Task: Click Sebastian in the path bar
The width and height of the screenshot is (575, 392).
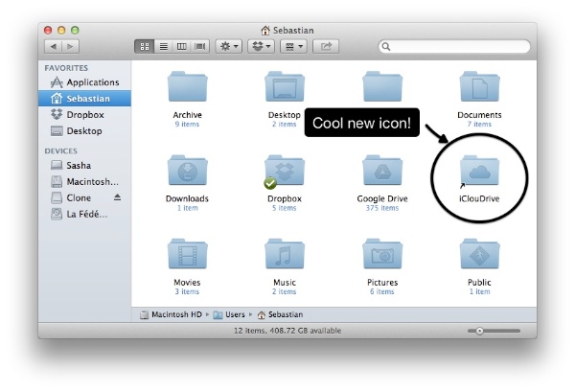Action: click(x=280, y=314)
